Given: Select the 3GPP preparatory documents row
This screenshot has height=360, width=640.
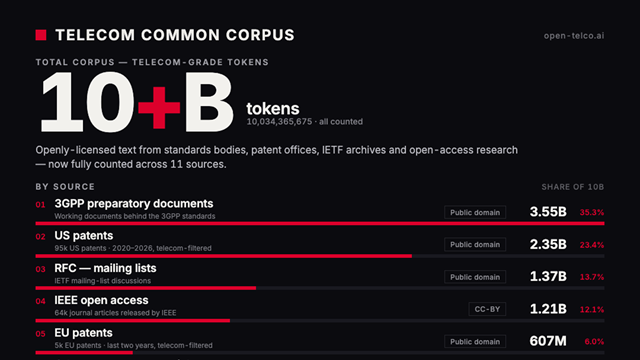Looking at the screenshot, I should click(x=320, y=209).
